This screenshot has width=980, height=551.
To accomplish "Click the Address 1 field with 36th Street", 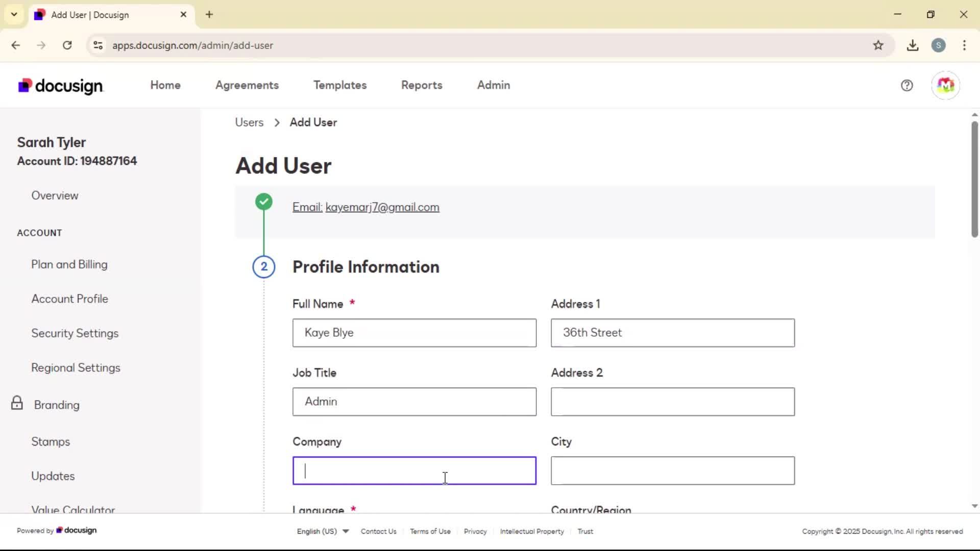I will coord(673,333).
